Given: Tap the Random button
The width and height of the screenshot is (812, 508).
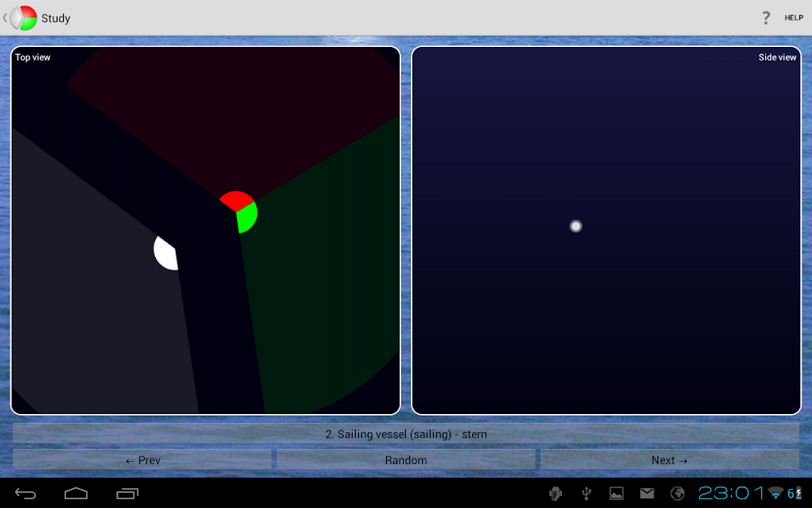Looking at the screenshot, I should [x=405, y=460].
